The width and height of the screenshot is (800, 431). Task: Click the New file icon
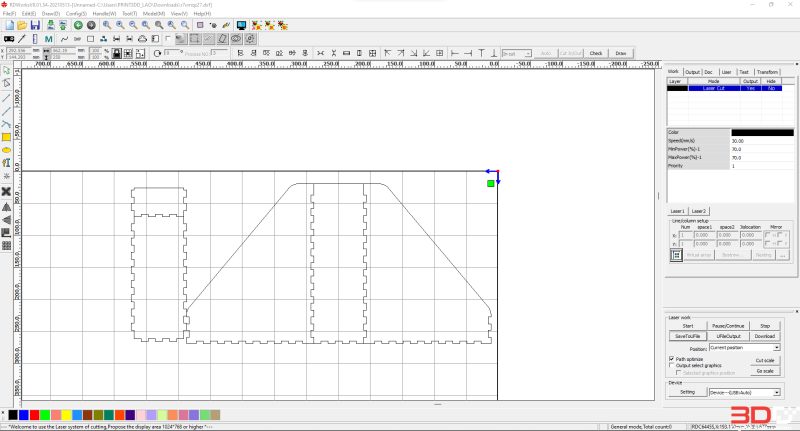[x=10, y=25]
